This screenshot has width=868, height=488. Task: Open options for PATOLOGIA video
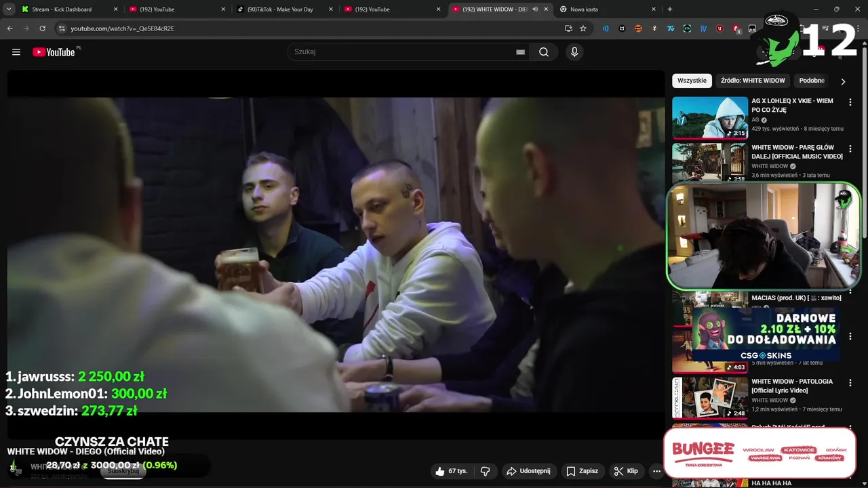point(850,382)
